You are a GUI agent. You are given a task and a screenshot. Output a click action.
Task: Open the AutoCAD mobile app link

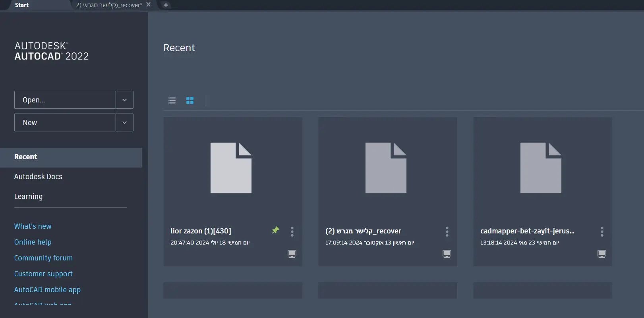pyautogui.click(x=47, y=289)
